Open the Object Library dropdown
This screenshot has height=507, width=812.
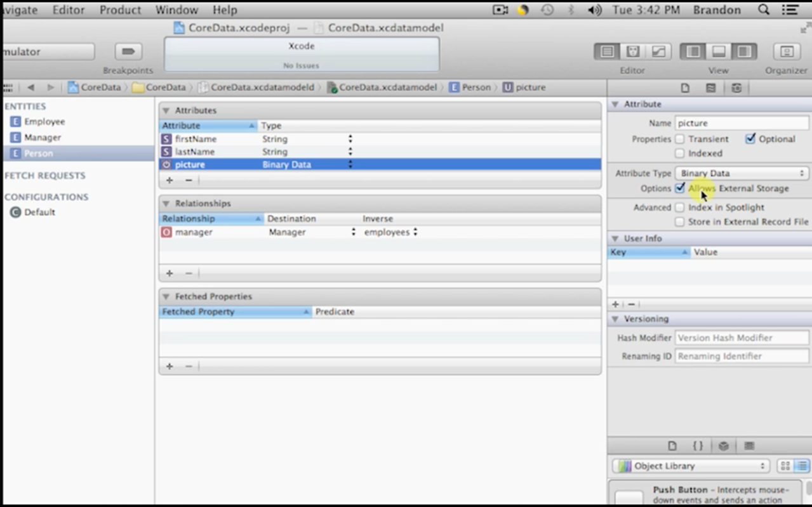click(x=691, y=466)
